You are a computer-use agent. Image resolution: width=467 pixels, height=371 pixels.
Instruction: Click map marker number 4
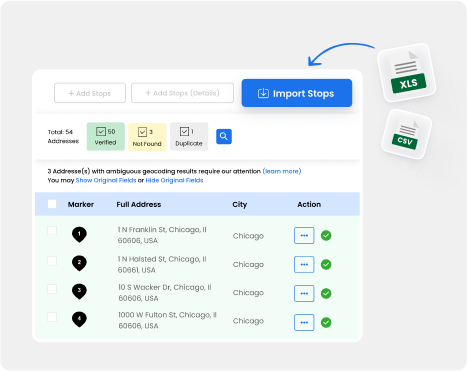(79, 319)
